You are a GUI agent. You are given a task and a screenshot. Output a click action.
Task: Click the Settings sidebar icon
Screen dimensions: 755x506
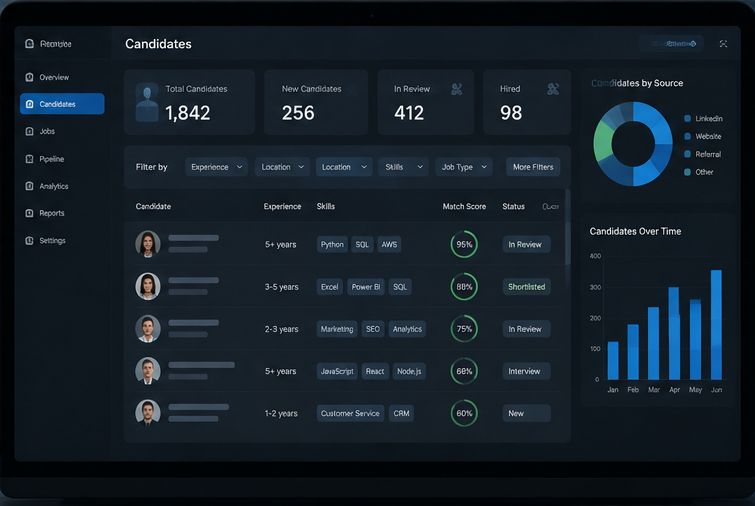[x=29, y=240]
